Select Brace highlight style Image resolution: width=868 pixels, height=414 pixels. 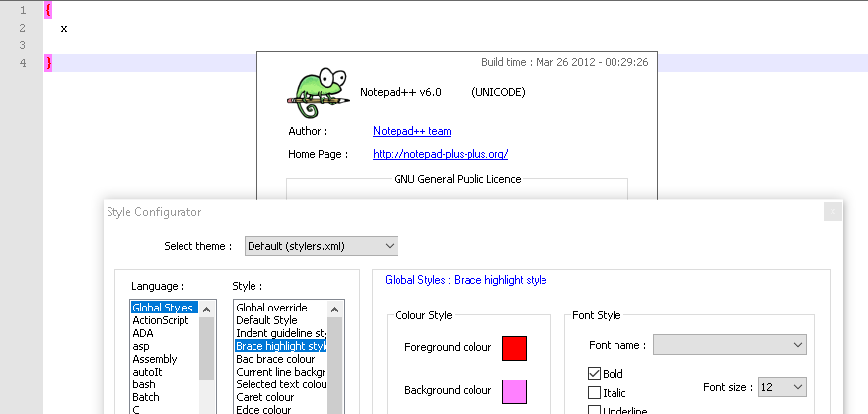[x=281, y=346]
